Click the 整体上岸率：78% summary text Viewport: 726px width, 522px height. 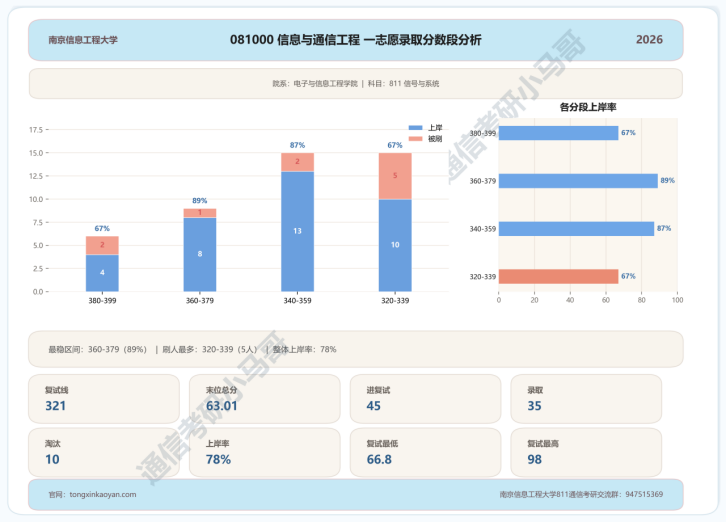(x=304, y=349)
